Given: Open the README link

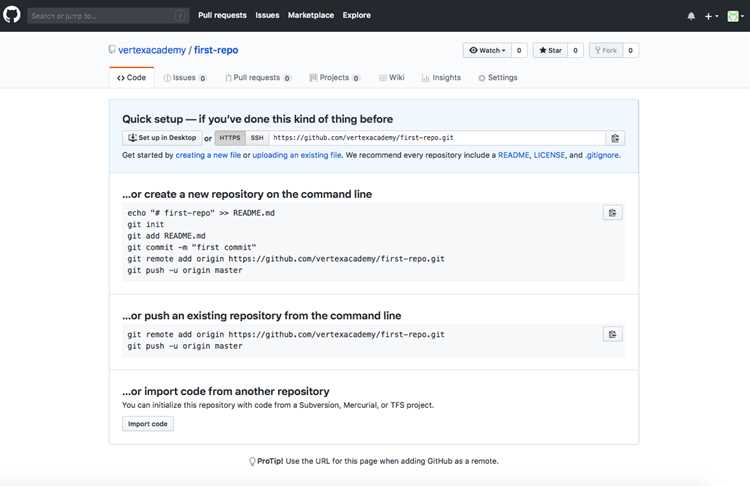Looking at the screenshot, I should pos(514,155).
